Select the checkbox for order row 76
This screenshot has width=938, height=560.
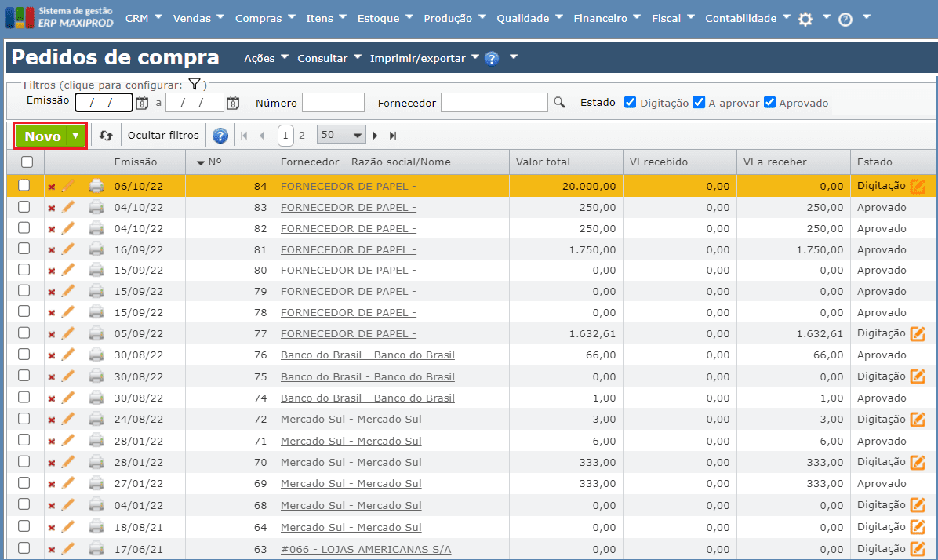(x=24, y=355)
